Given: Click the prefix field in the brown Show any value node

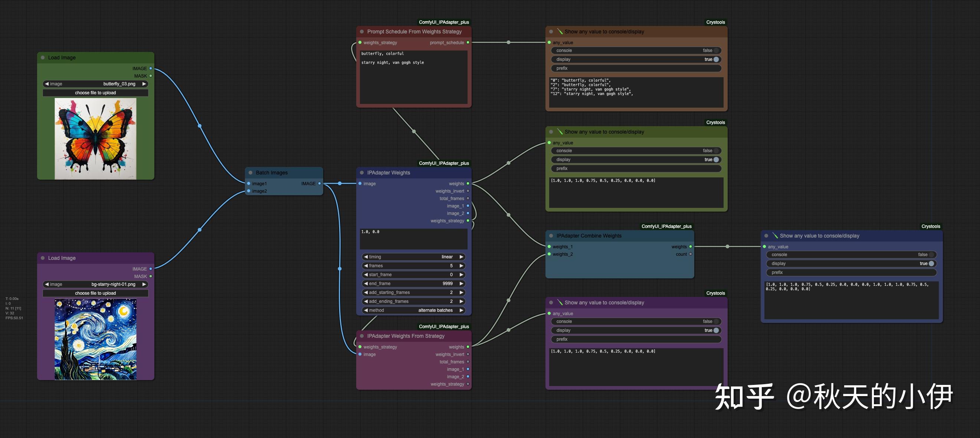Looking at the screenshot, I should [636, 69].
